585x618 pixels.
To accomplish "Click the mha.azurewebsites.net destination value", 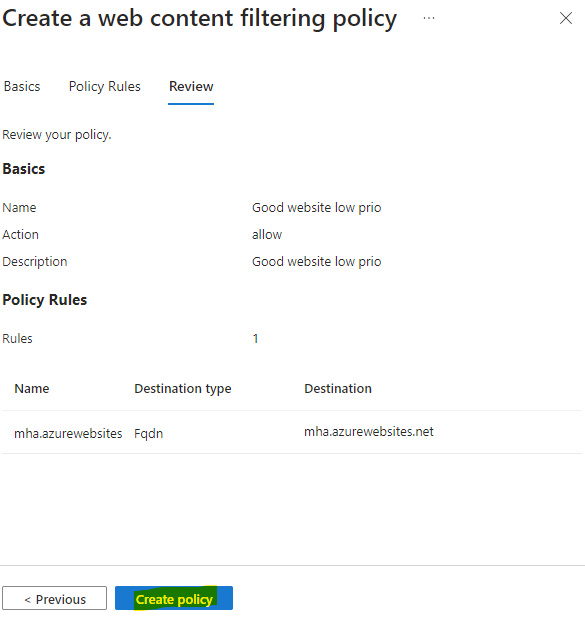I will tap(369, 432).
